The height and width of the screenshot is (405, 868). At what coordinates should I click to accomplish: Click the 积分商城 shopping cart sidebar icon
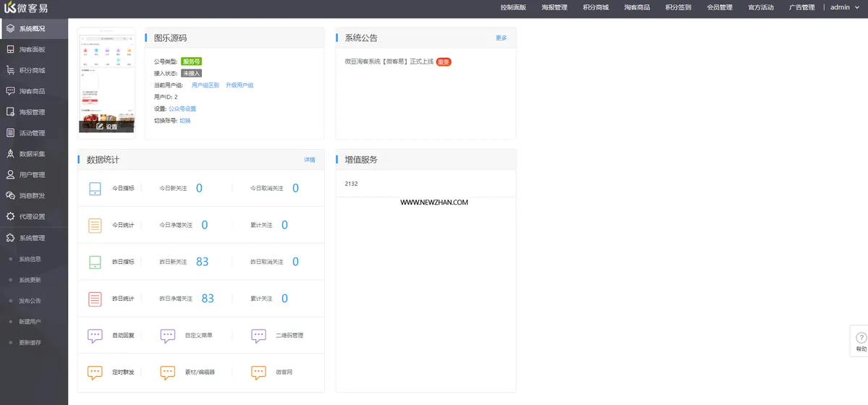(10, 70)
